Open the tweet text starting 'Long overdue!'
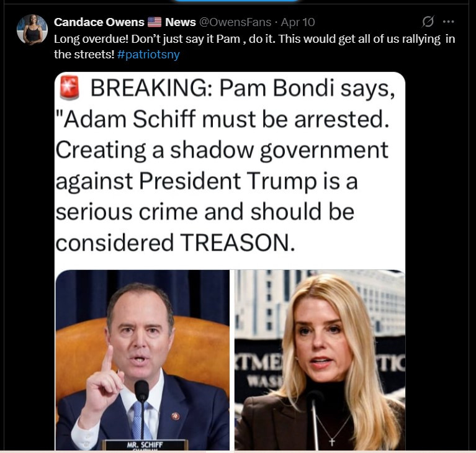 coord(254,47)
